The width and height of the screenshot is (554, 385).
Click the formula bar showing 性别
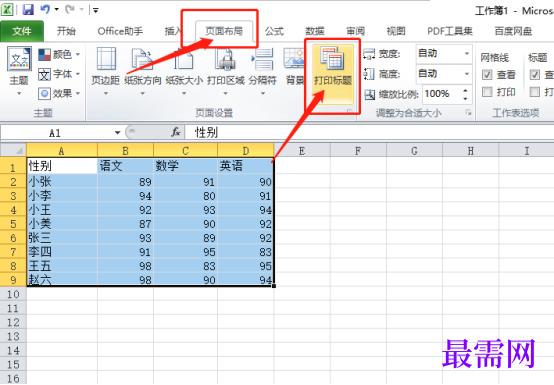pyautogui.click(x=369, y=133)
